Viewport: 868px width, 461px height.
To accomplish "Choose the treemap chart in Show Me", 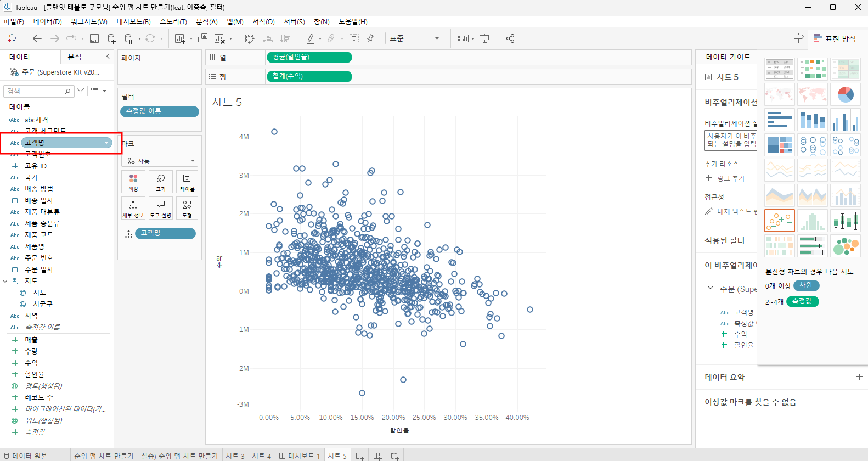I will pos(780,145).
